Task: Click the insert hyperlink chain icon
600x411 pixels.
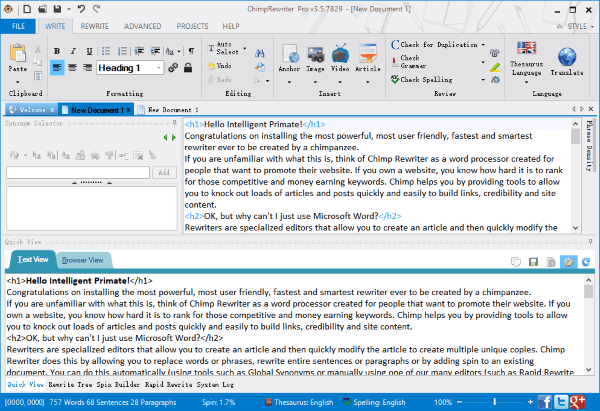Action: click(173, 68)
